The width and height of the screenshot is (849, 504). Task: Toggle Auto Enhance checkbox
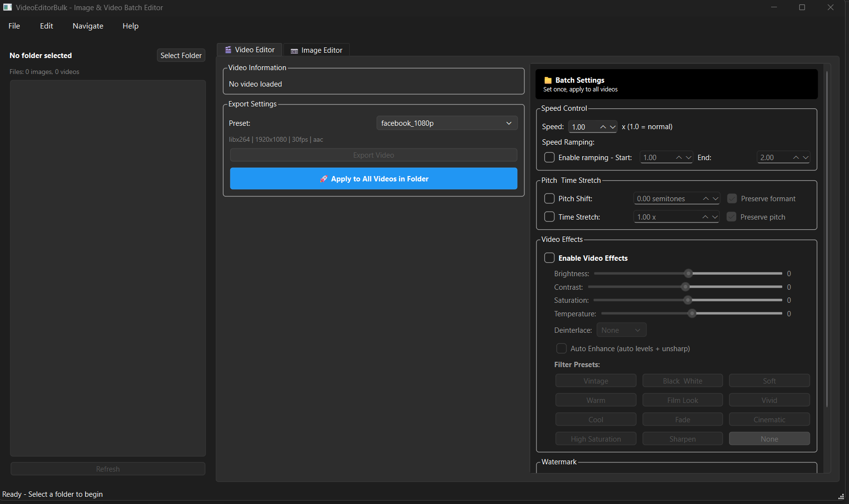point(561,349)
